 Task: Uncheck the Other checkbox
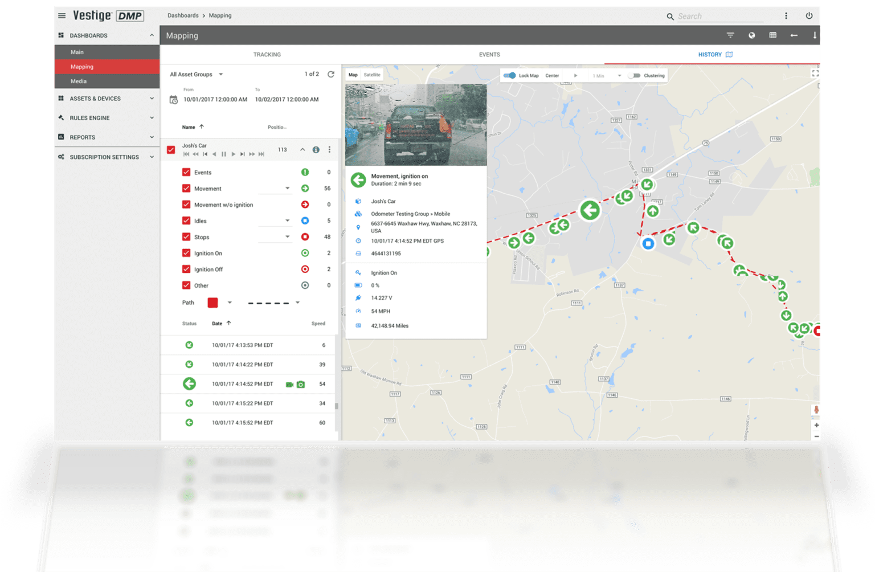point(186,285)
